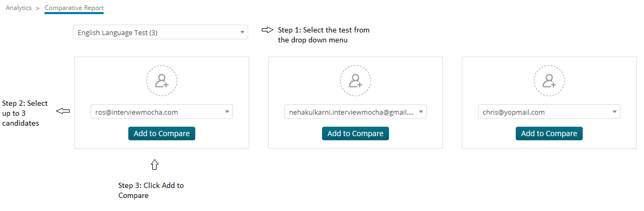This screenshot has width=644, height=211.
Task: Expand the nehakulkarni.interviewmocha candidate dropdown
Action: click(356, 112)
